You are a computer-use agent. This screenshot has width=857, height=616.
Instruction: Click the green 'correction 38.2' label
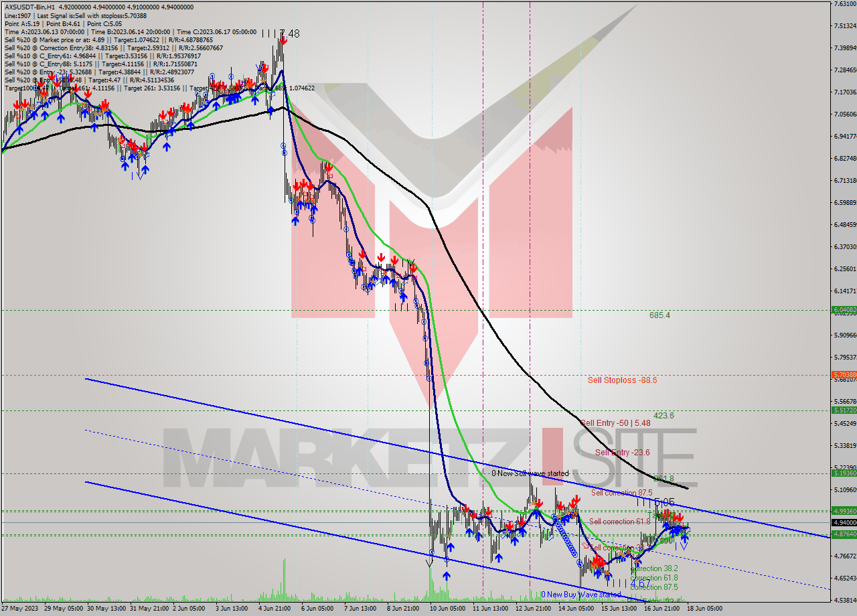click(x=653, y=568)
